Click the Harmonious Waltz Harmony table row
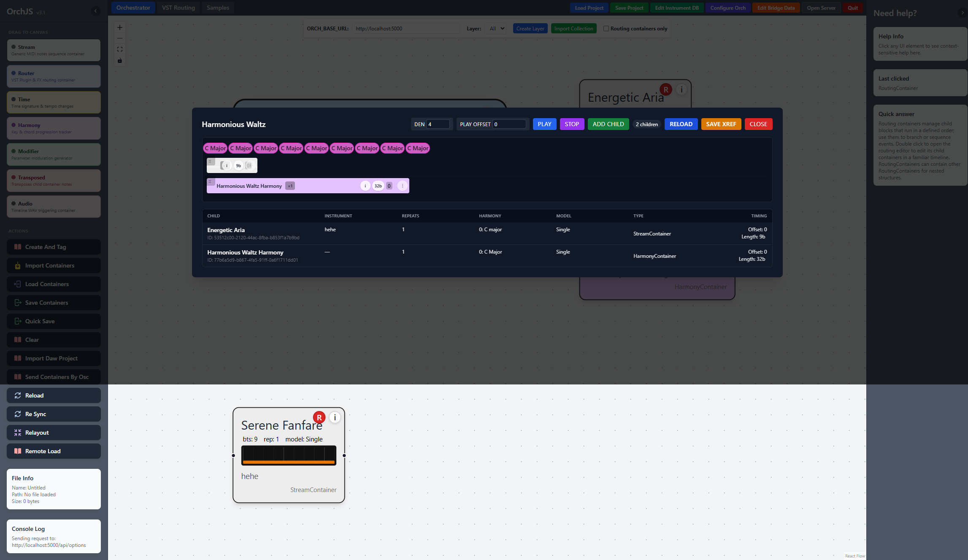Screen dimensions: 968x560 tap(487, 256)
